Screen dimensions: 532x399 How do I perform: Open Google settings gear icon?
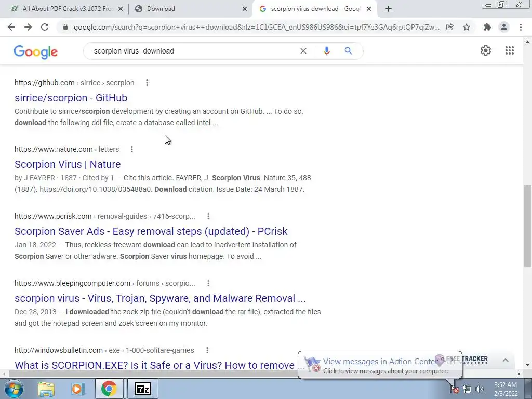[486, 50]
